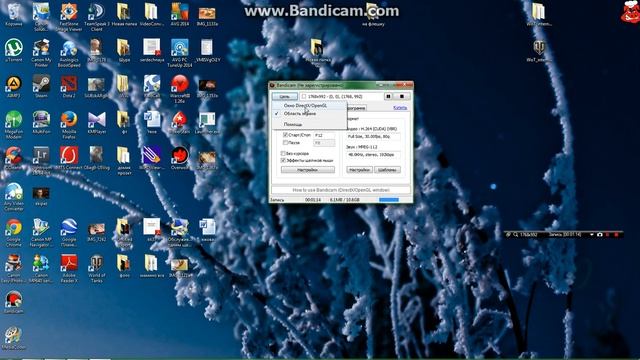Open TeamSpeak 3 Client desktop icon
The width and height of the screenshot is (640, 360).
click(97, 17)
